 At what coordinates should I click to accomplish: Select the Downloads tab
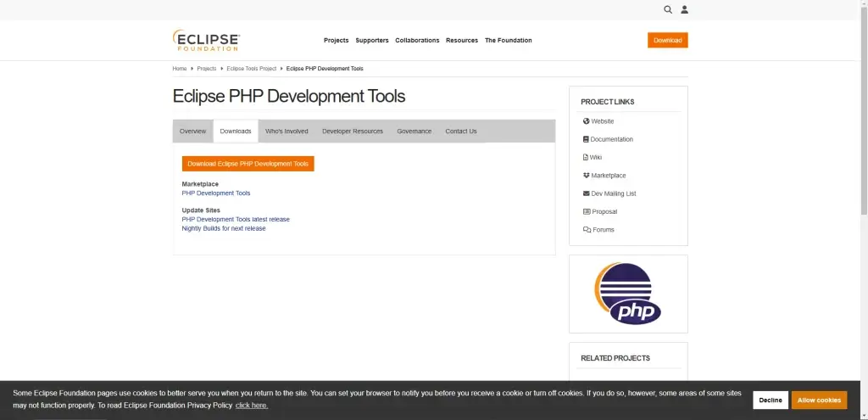click(x=236, y=132)
